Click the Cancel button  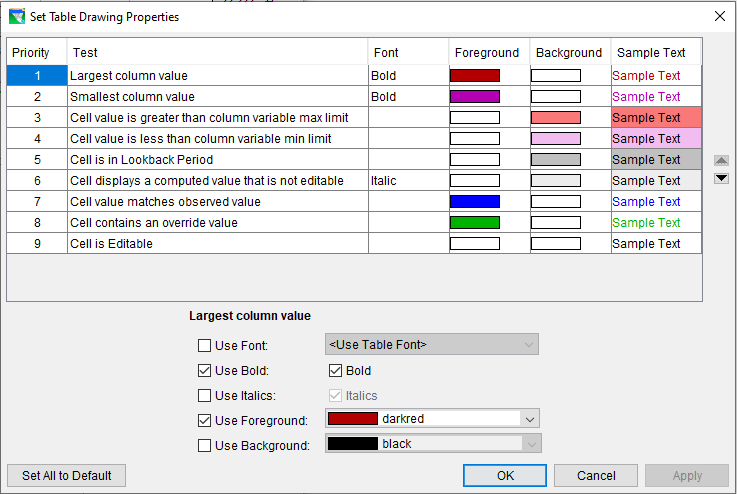click(596, 476)
